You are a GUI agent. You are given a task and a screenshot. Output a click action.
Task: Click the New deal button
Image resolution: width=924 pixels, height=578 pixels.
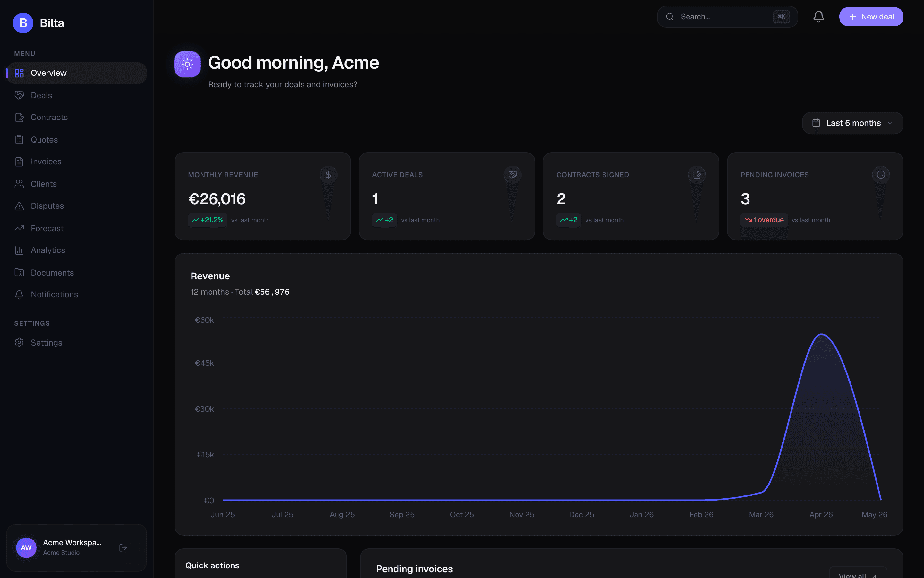pyautogui.click(x=871, y=16)
